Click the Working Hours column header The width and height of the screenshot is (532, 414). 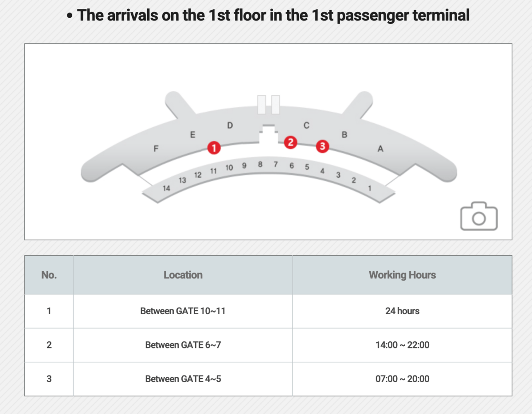[x=403, y=275]
